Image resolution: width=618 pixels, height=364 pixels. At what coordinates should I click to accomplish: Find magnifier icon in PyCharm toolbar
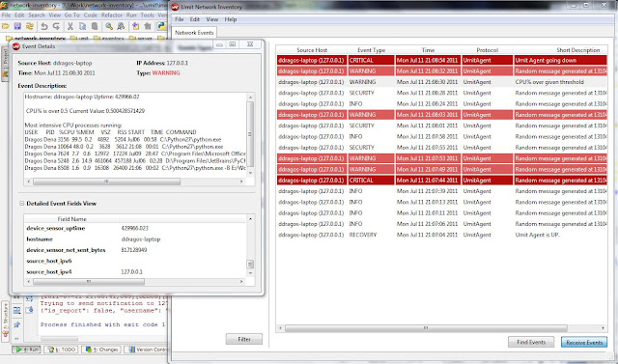tap(109, 26)
